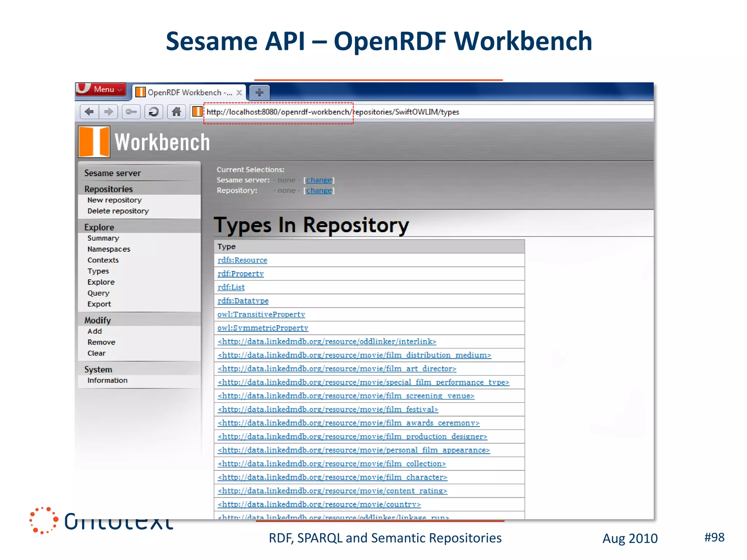
Task: Open rdfs:Datatype type link
Action: tap(243, 301)
